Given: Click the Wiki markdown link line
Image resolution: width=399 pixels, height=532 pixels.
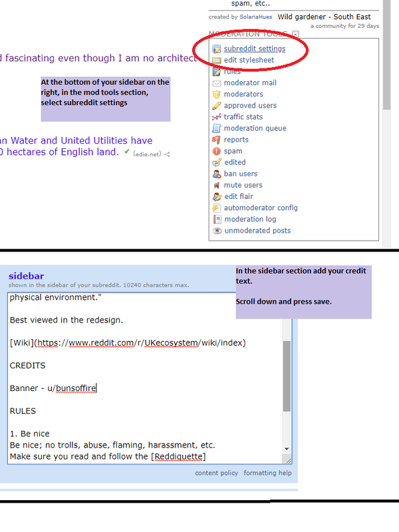Looking at the screenshot, I should point(128,342).
